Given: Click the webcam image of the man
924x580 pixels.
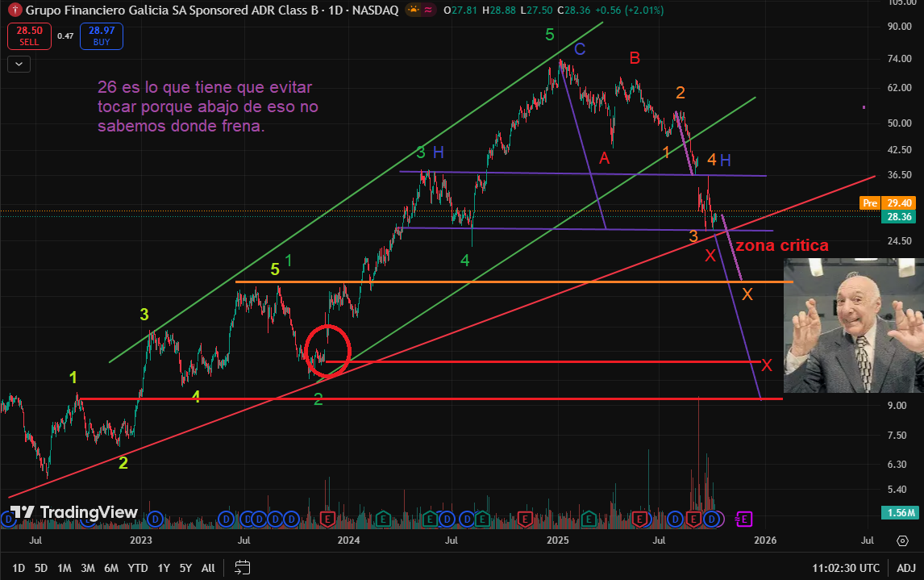Looking at the screenshot, I should click(x=854, y=325).
